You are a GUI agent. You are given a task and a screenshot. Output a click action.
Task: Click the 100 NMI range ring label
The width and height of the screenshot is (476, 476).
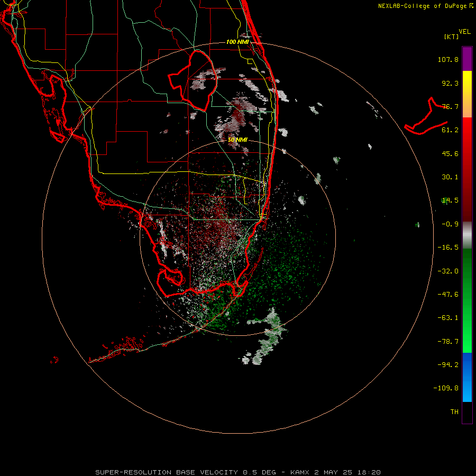click(x=237, y=42)
